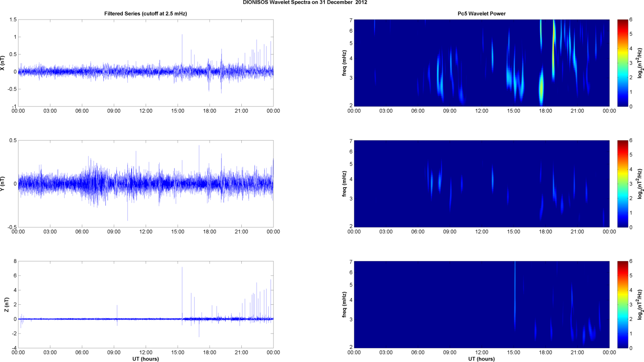Select the Pc5 Wavelet Power heading
Viewport: 644px width, 362px height.
coord(481,14)
